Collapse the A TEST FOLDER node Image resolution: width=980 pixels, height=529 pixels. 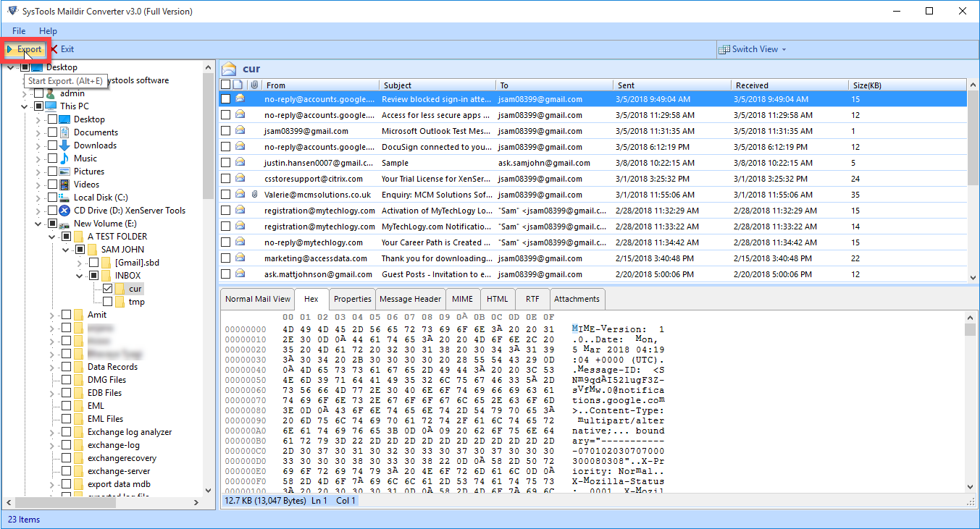coord(52,236)
